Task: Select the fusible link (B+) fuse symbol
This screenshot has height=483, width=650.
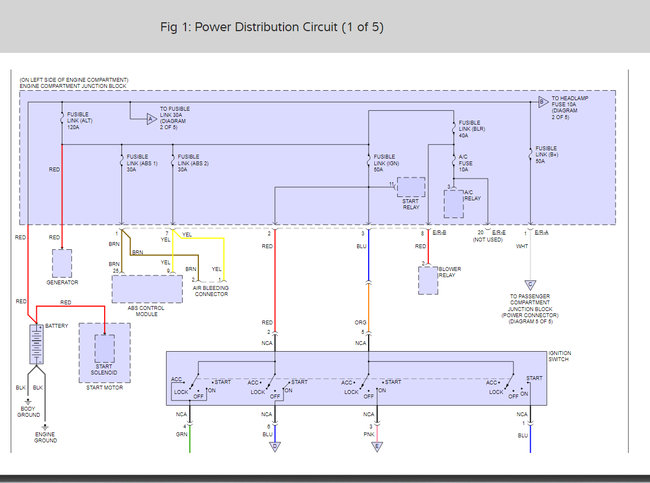Action: click(x=530, y=153)
